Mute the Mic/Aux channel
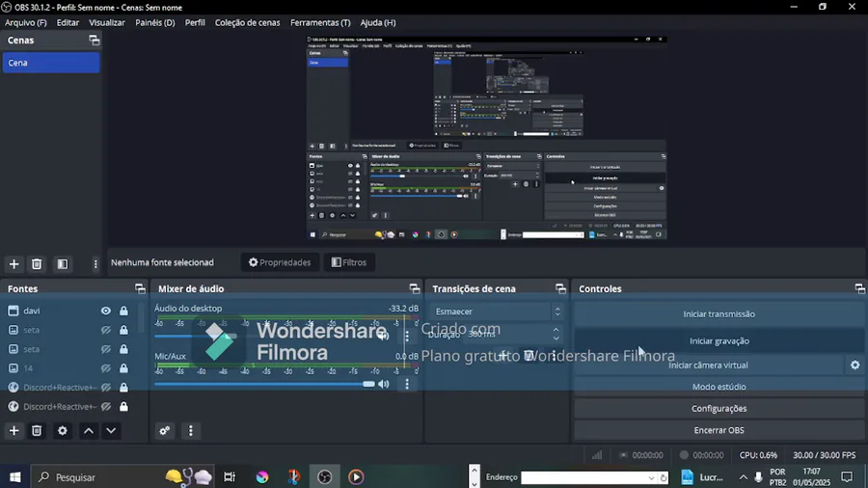The width and height of the screenshot is (868, 488). (x=384, y=384)
